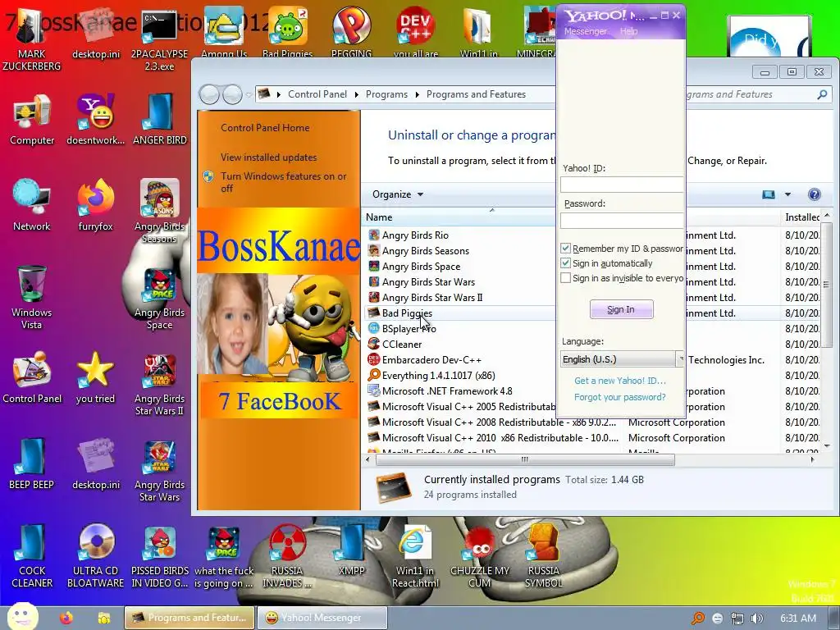Select the ULTRA CD BLOATWARE disc icon
Image resolution: width=840 pixels, height=630 pixels.
95,555
